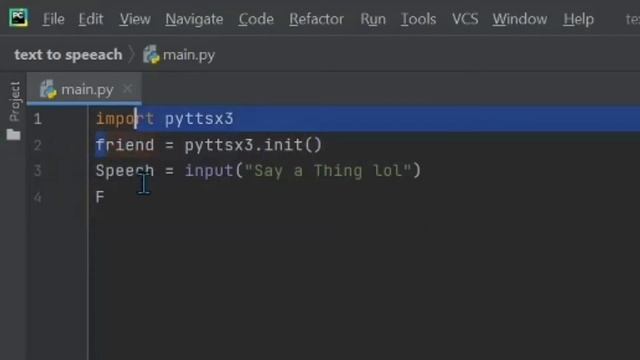This screenshot has width=640, height=360.
Task: Open the Project tool window sidebar button
Action: 14,101
